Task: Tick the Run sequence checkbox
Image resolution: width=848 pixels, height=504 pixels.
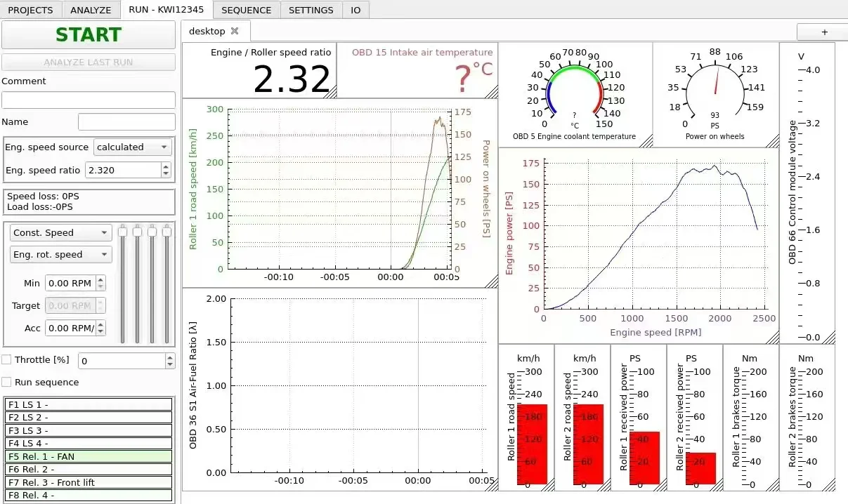Action: tap(6, 383)
